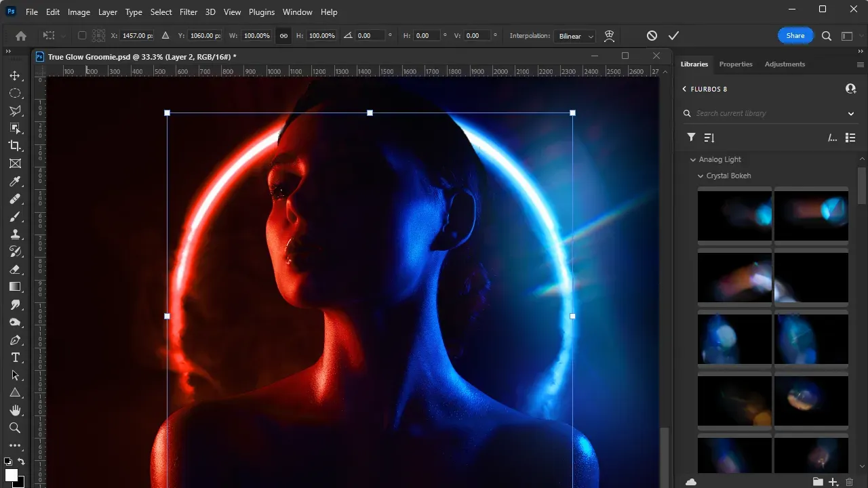Click the foreground color swatch
This screenshot has width=868, height=488.
click(x=12, y=475)
